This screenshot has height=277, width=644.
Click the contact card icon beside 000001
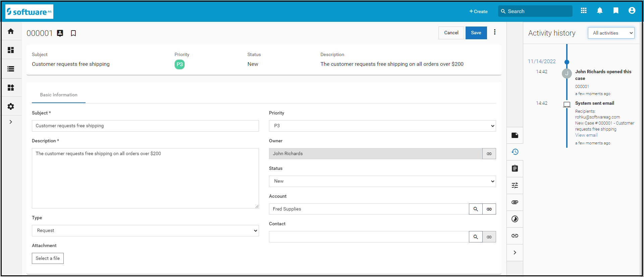pos(60,33)
